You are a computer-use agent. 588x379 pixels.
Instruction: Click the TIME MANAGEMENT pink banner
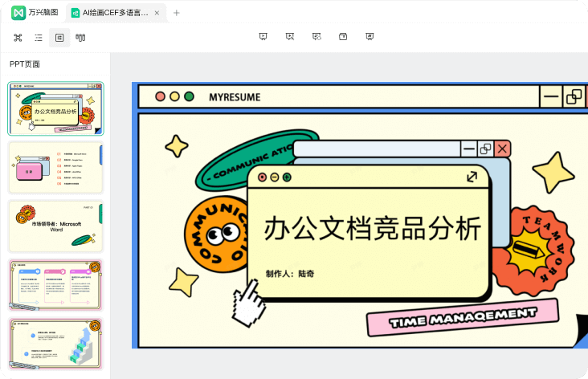click(x=463, y=318)
